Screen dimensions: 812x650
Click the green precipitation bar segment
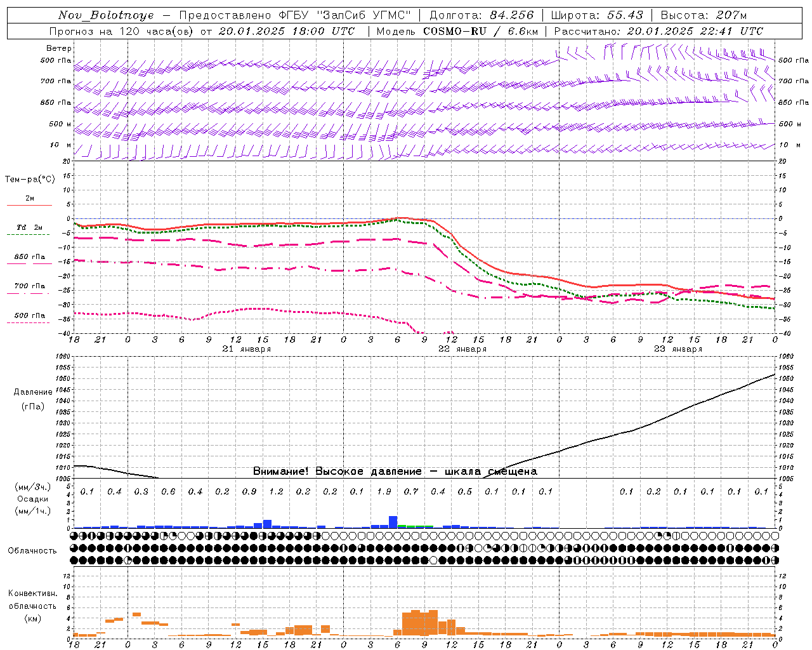[416, 526]
